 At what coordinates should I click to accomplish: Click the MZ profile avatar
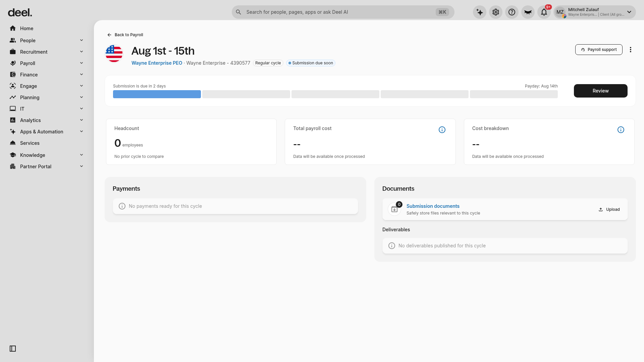pyautogui.click(x=560, y=12)
